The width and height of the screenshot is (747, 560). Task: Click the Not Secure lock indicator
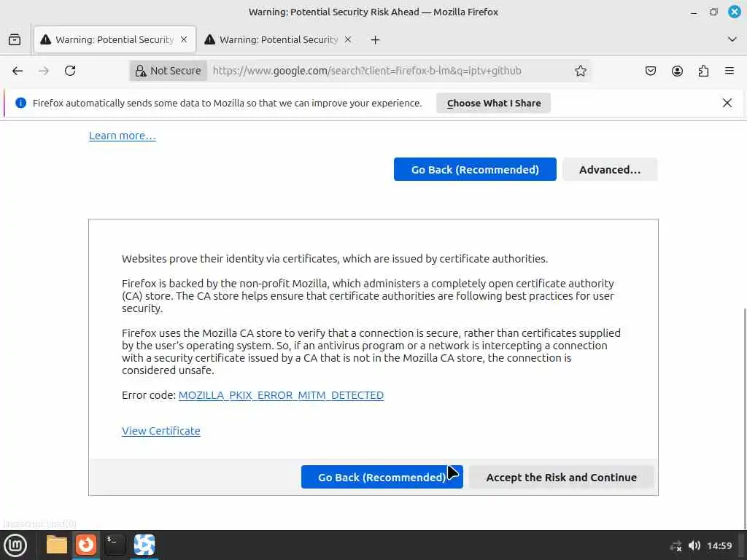(169, 71)
